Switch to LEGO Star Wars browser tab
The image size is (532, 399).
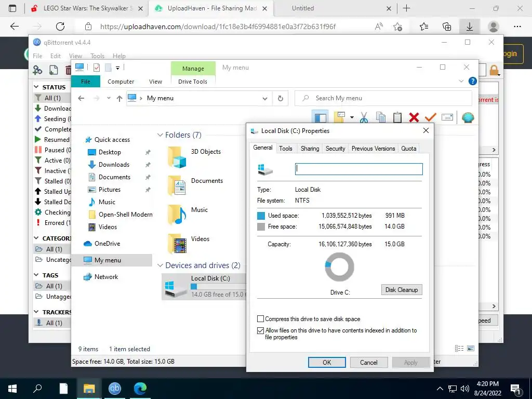point(87,8)
